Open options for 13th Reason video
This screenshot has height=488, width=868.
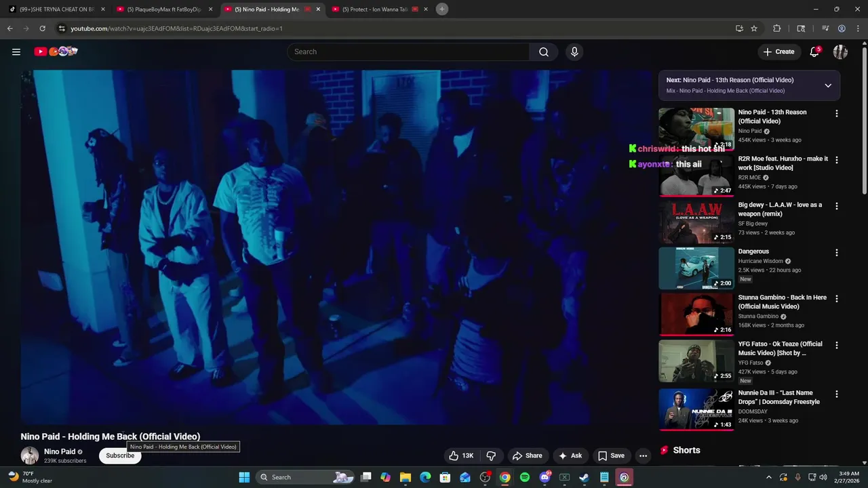(x=836, y=114)
